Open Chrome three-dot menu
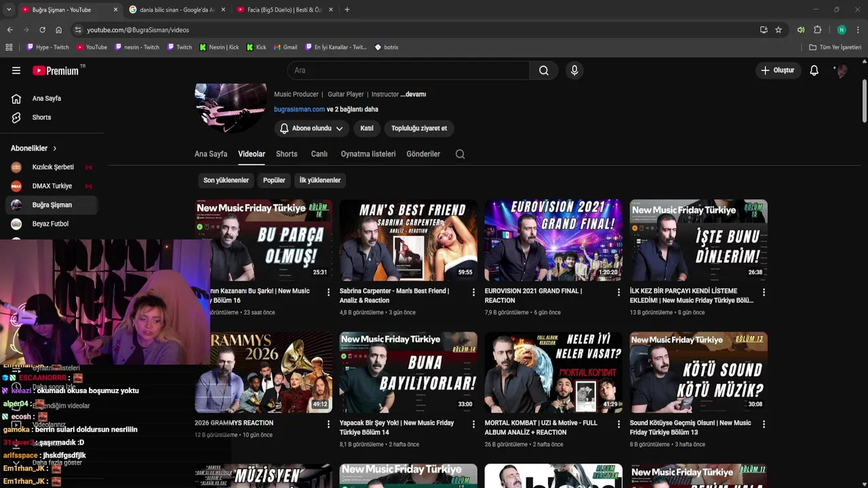 click(858, 30)
